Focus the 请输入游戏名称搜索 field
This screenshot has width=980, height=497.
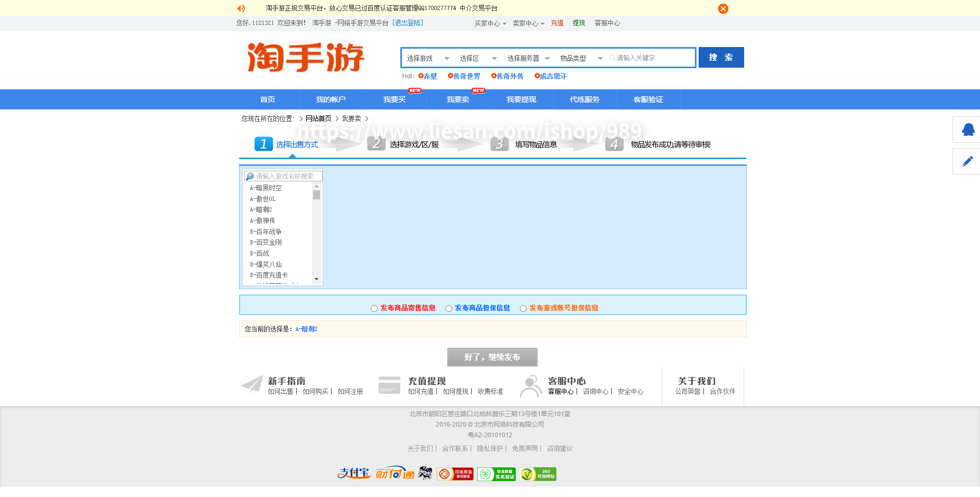tap(283, 176)
